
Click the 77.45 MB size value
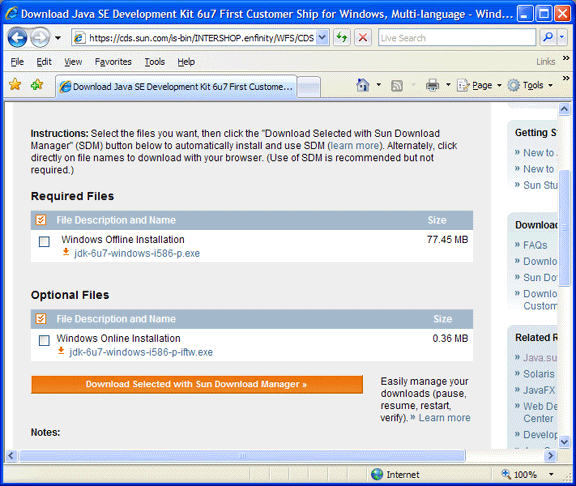point(447,240)
